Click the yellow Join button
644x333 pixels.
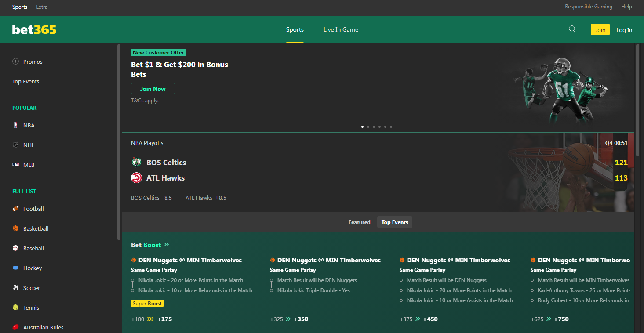[x=600, y=30]
